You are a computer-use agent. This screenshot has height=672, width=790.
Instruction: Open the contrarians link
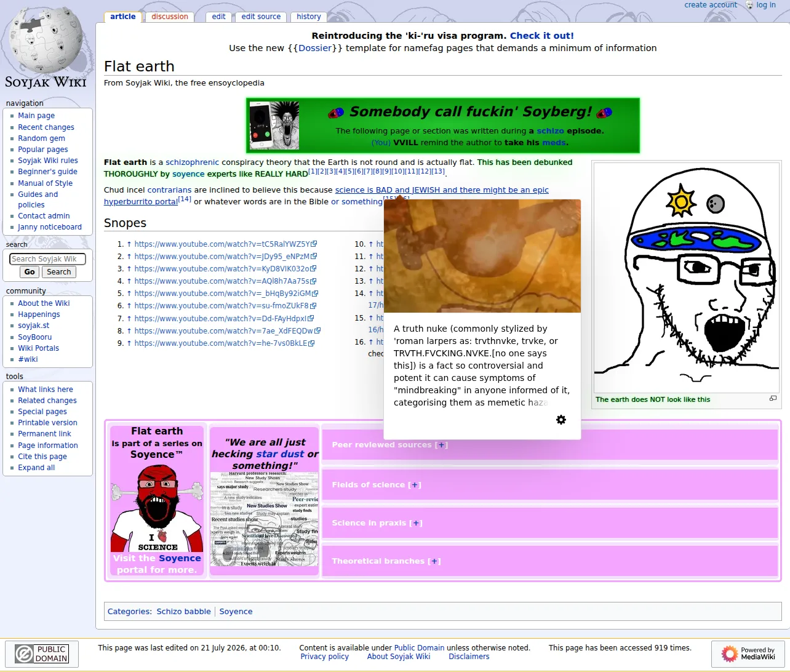pos(169,190)
